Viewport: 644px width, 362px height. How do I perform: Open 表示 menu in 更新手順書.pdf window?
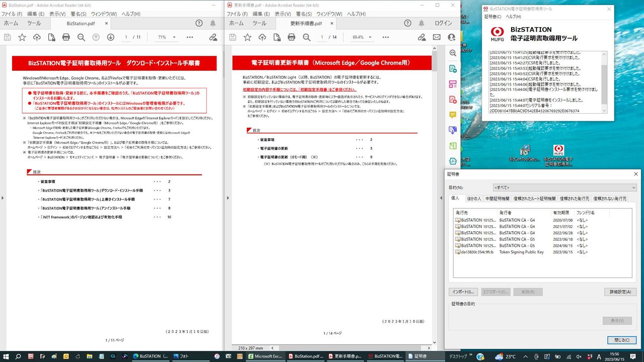[283, 14]
